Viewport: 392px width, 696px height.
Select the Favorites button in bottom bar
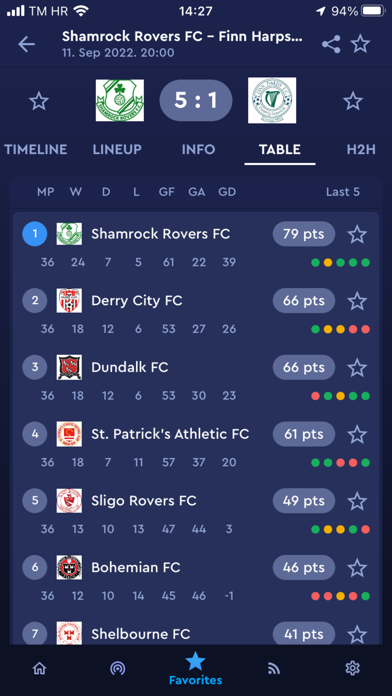[x=195, y=668]
